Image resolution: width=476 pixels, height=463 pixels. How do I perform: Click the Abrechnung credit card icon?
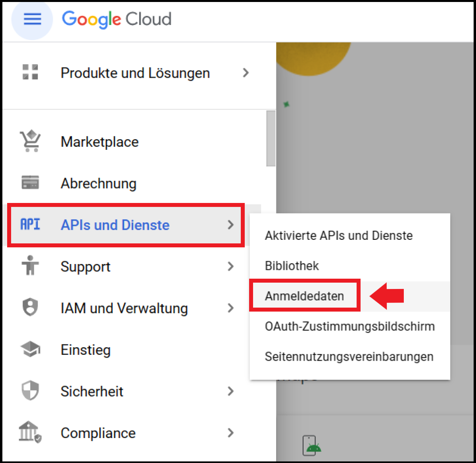[x=30, y=183]
